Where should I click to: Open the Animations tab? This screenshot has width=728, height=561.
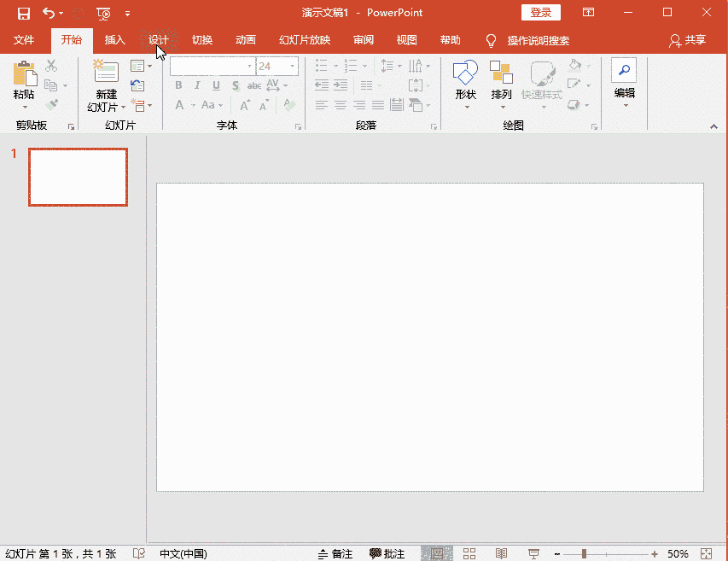click(246, 40)
